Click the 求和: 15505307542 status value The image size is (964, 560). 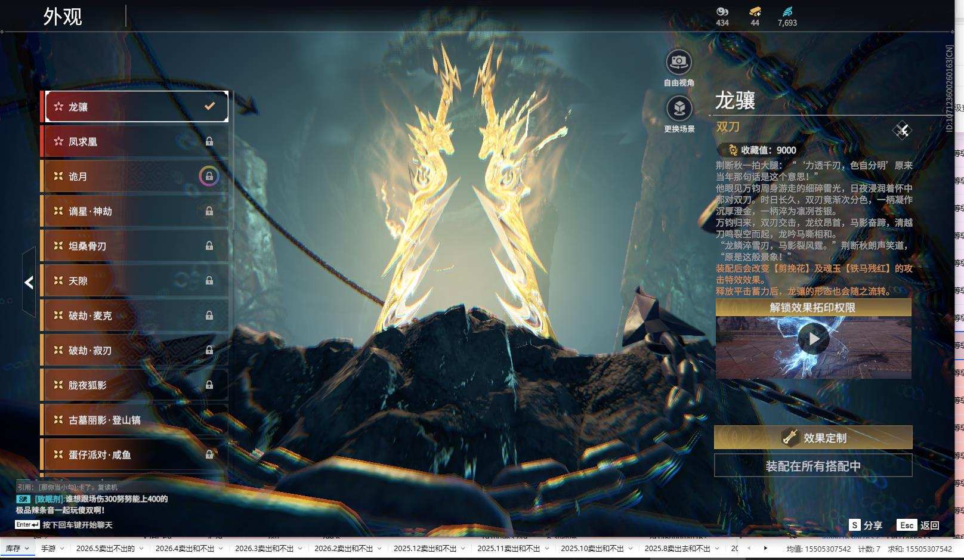pos(920,549)
